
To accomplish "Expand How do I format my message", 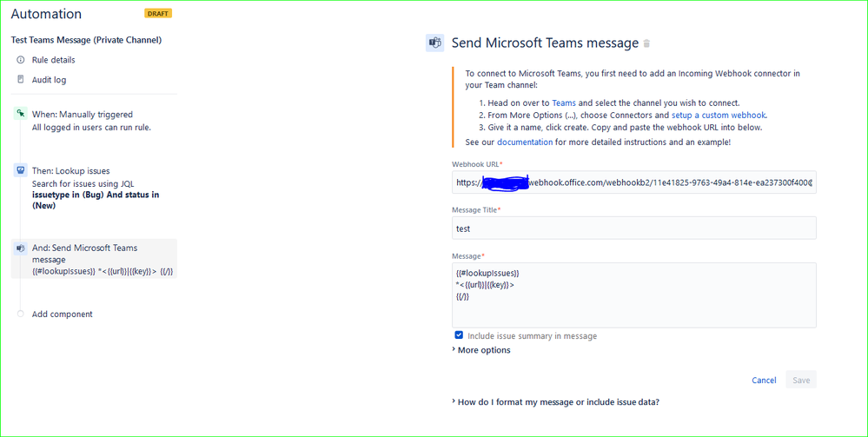I will point(556,402).
